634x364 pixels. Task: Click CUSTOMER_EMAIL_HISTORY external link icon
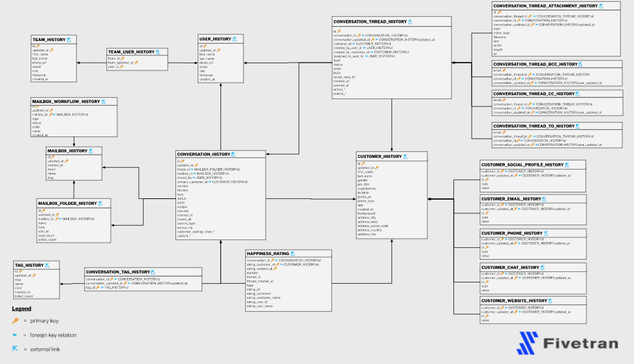click(x=546, y=199)
